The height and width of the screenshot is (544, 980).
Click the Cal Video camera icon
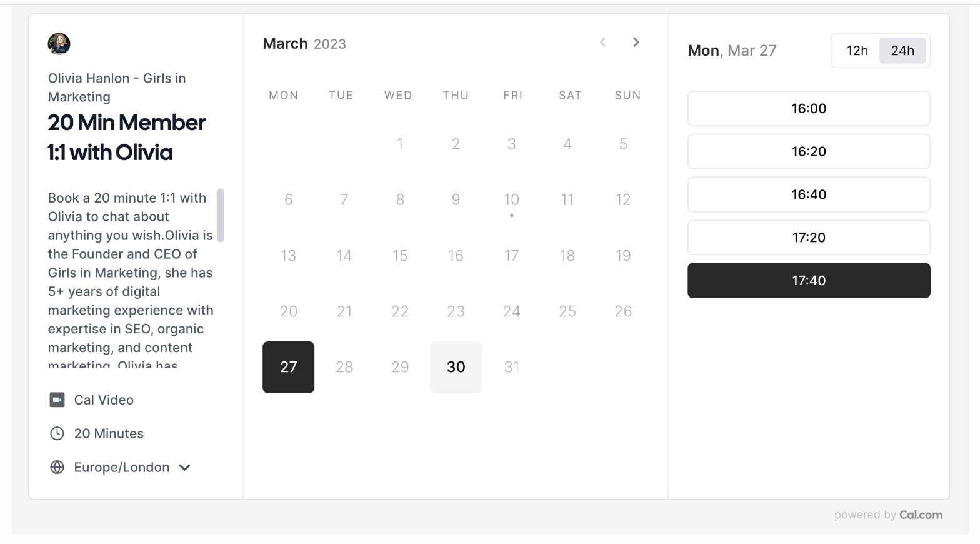(x=57, y=400)
